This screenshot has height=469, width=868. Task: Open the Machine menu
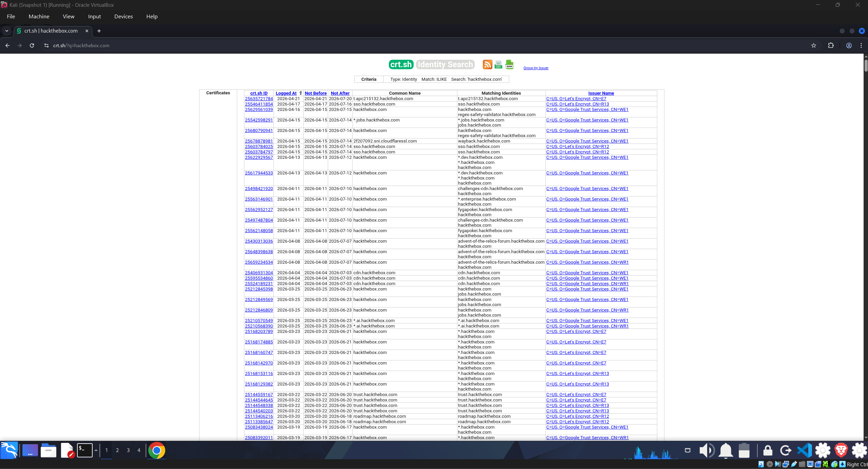[39, 16]
